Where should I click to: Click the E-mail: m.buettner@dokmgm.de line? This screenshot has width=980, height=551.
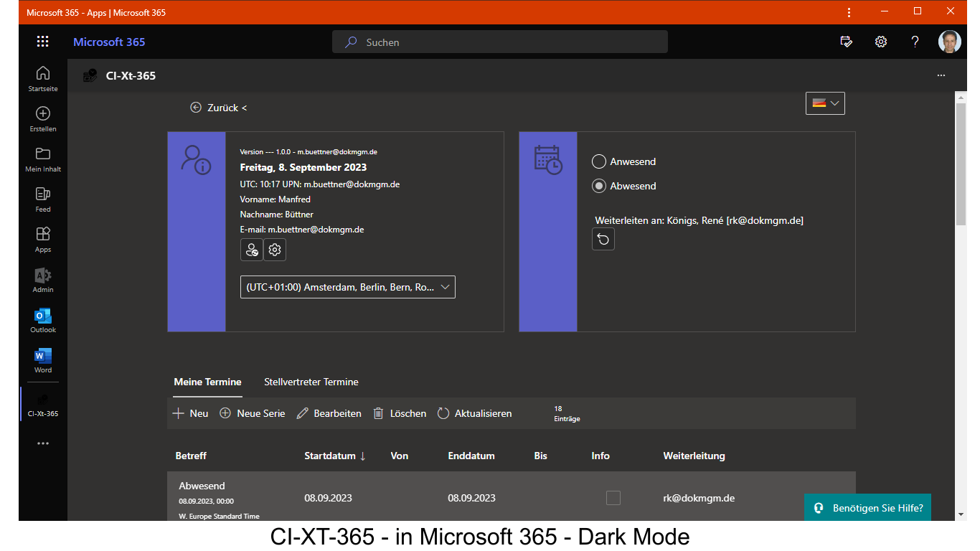302,230
